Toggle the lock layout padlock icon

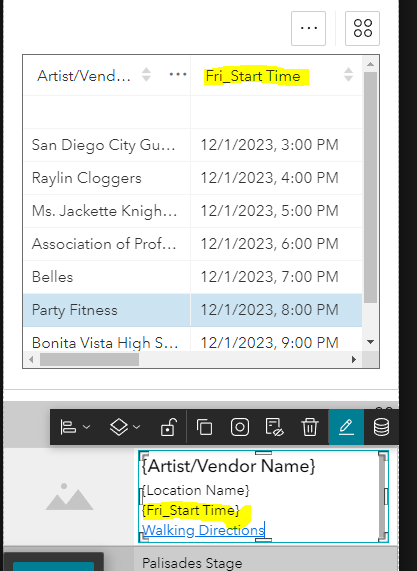coord(169,426)
